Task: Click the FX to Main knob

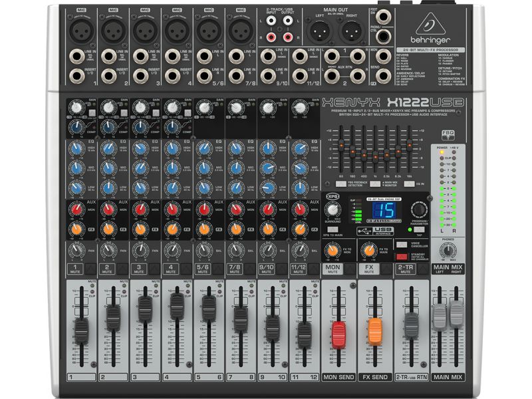Action: point(369,251)
